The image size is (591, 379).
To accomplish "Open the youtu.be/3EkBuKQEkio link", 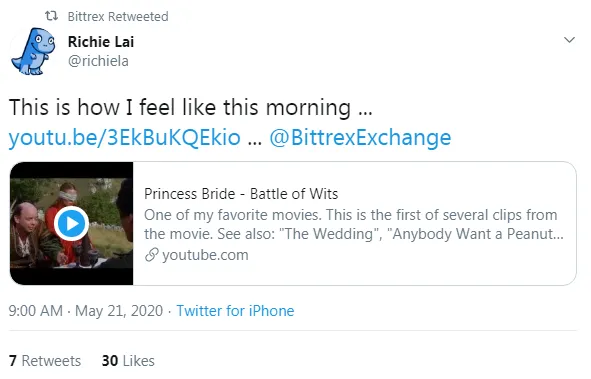I will [124, 138].
